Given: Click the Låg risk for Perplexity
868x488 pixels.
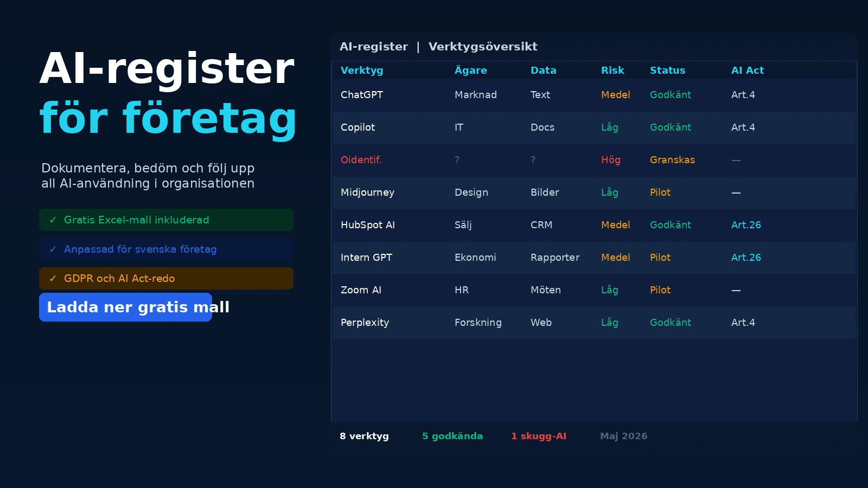Looking at the screenshot, I should point(610,323).
